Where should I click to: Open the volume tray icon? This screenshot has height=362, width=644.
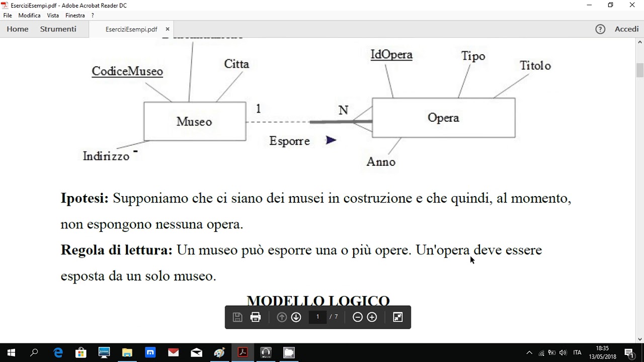point(562,353)
